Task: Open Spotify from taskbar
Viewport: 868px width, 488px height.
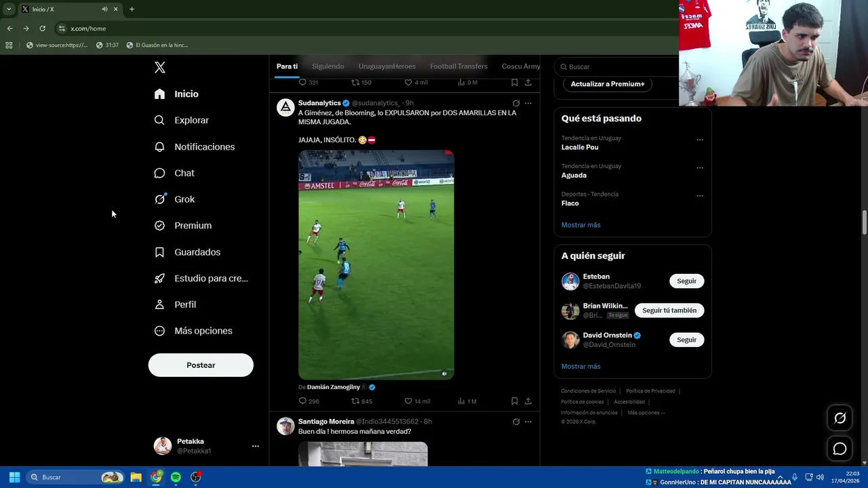Action: (176, 477)
